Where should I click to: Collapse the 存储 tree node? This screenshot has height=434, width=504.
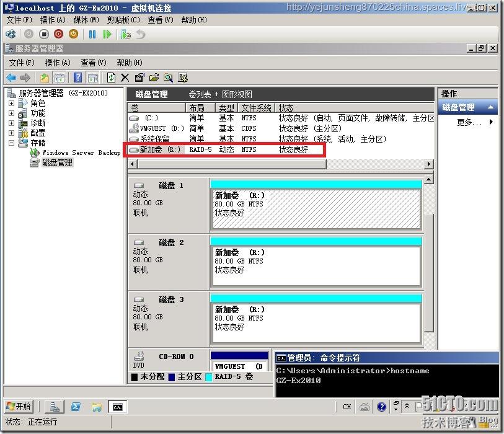pos(11,143)
